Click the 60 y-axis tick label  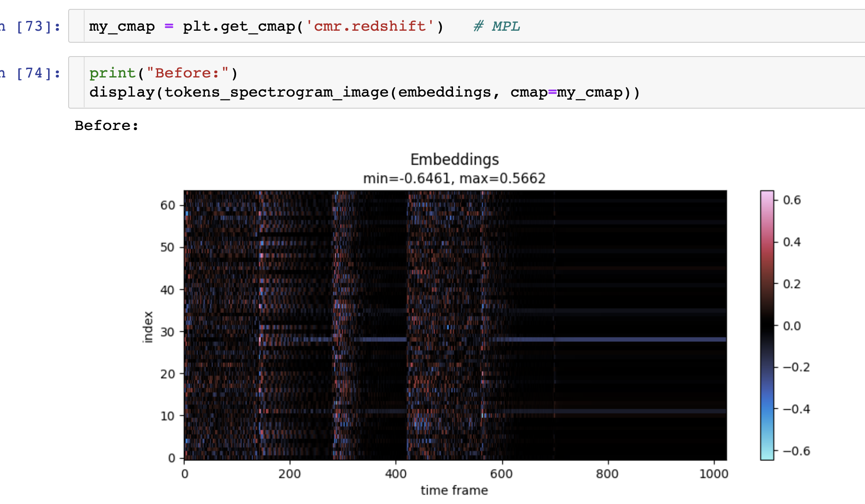(167, 205)
